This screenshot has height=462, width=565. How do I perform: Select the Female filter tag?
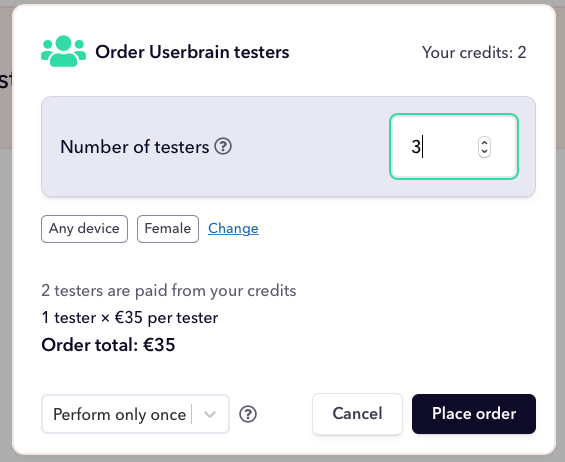pos(168,229)
